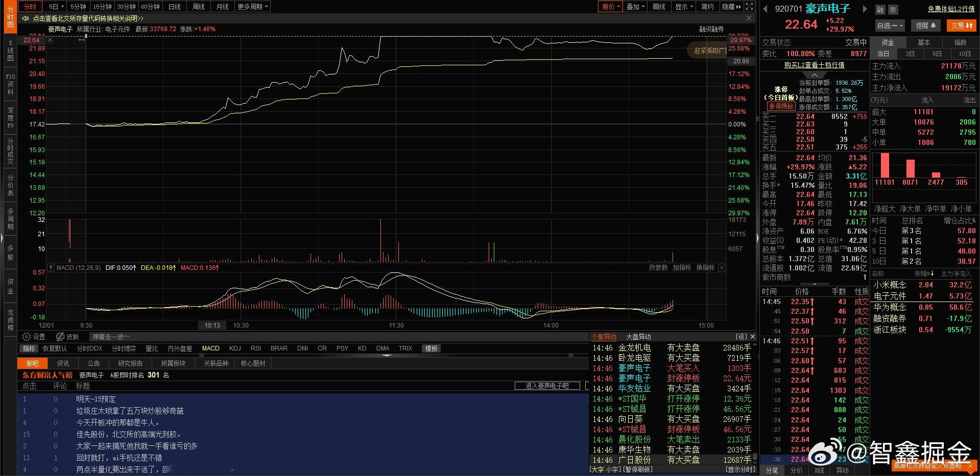This screenshot has width=980, height=476.
Task: Open the K线图 sidebar view
Action: 10,51
